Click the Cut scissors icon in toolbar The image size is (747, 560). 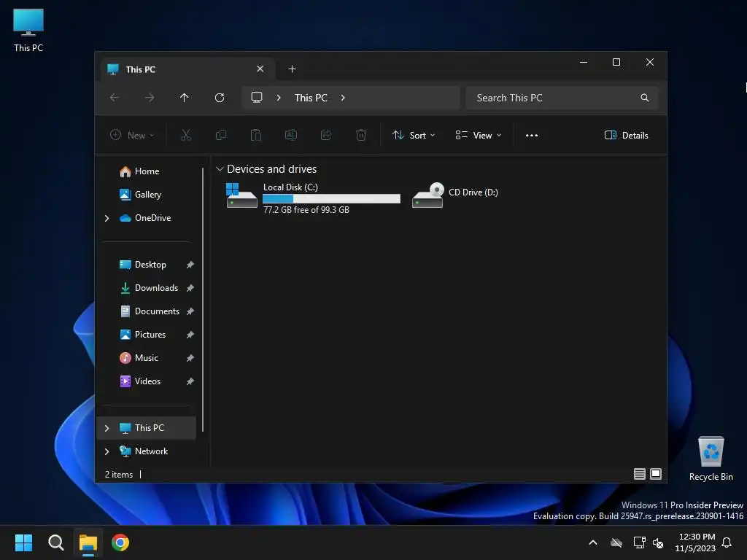[x=186, y=135]
